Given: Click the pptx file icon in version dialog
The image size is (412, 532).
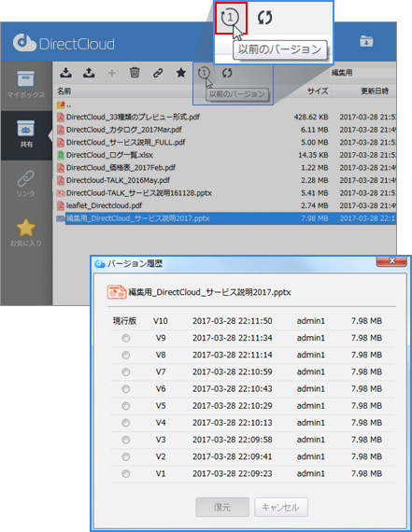Looking at the screenshot, I should pyautogui.click(x=117, y=292).
